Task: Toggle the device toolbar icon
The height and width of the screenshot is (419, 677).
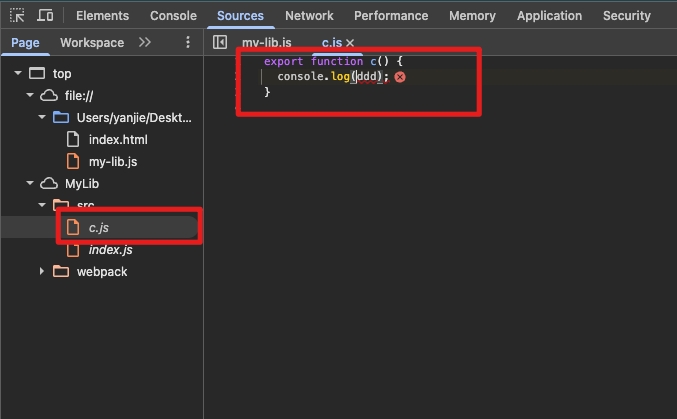Action: (45, 16)
